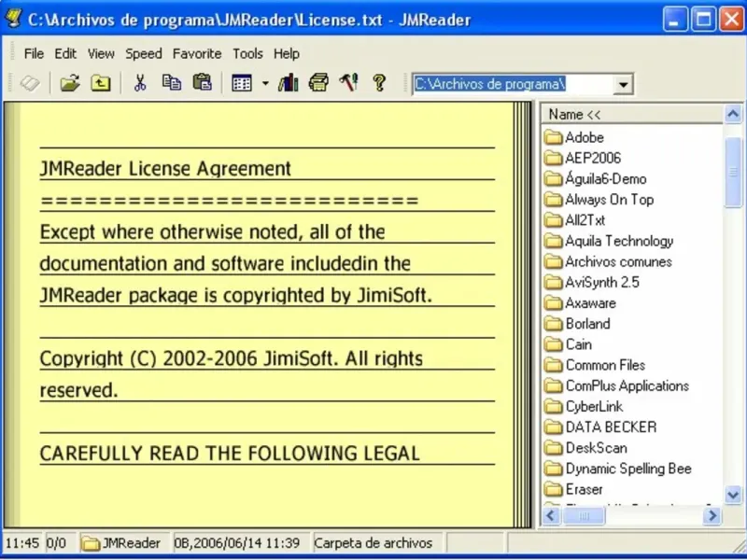
Task: Click the horizontal scrollbar thumb
Action: click(585, 515)
